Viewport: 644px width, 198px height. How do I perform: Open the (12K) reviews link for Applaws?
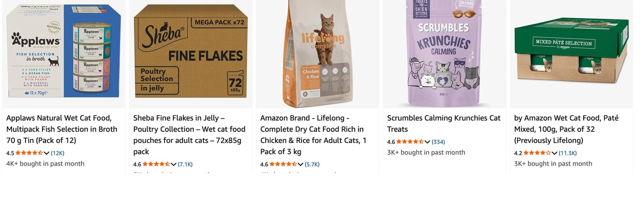pos(57,153)
